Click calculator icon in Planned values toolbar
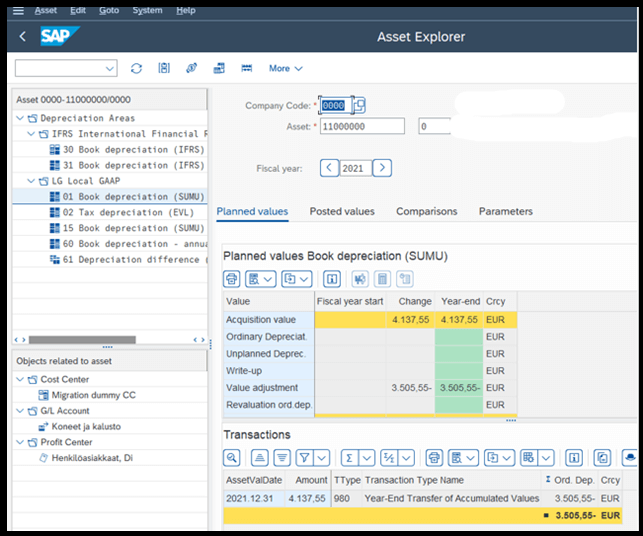The image size is (643, 536). pyautogui.click(x=382, y=279)
